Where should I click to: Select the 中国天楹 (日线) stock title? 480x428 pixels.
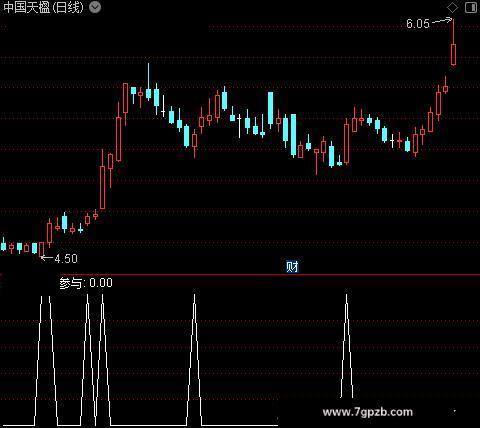[43, 7]
